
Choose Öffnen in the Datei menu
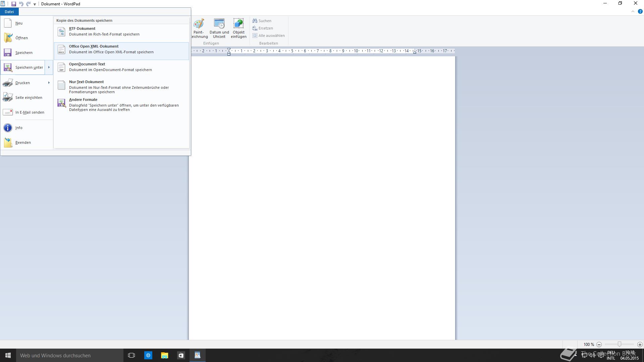pos(27,38)
